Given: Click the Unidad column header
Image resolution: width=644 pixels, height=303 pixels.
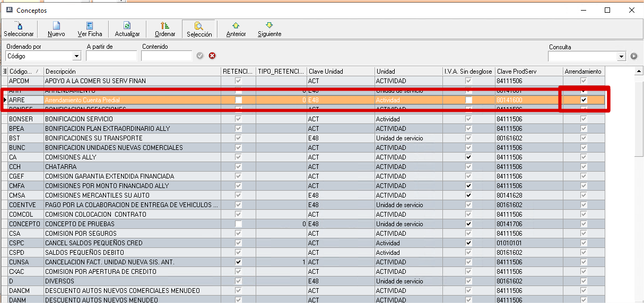Looking at the screenshot, I should (408, 71).
